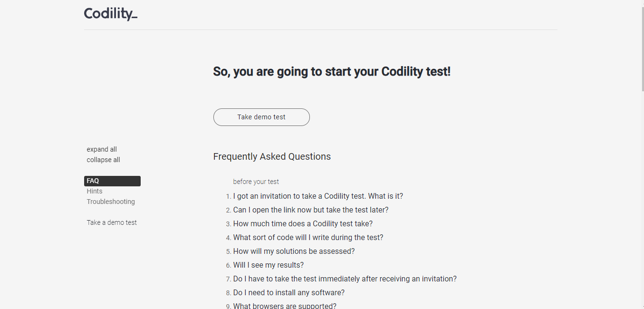
Task: Expand 'What sort of code will I write' question
Action: click(x=308, y=237)
